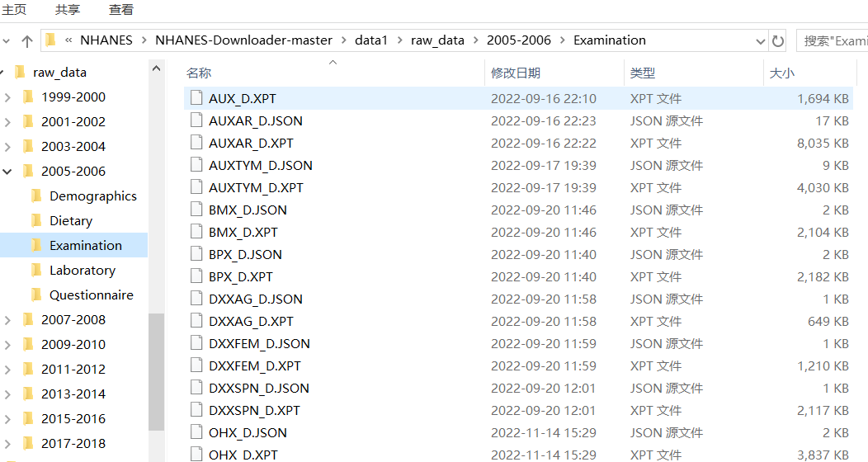Navigate to data1 breadcrumb segment
This screenshot has height=462, width=868.
coord(371,40)
